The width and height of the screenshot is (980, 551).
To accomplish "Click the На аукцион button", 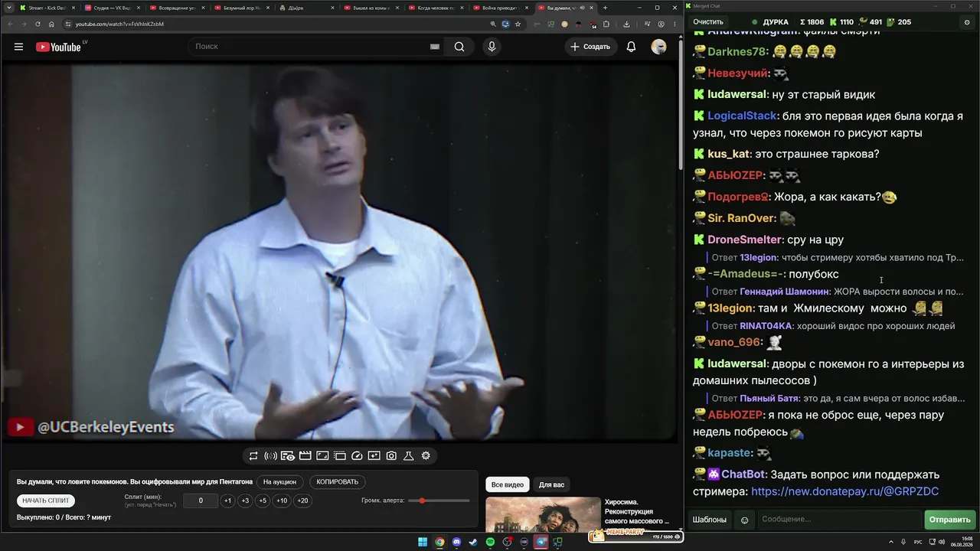I will 279,482.
